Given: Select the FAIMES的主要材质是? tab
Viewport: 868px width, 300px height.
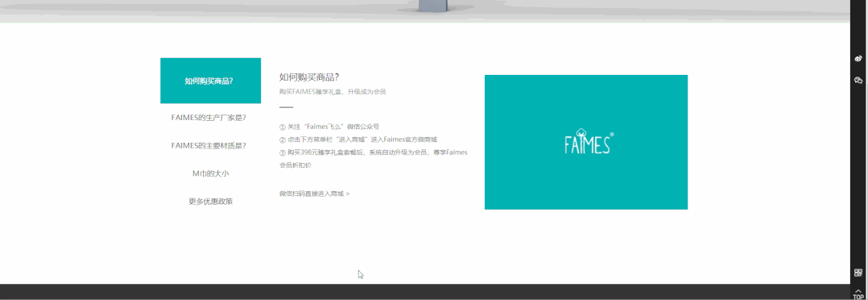Looking at the screenshot, I should [209, 146].
